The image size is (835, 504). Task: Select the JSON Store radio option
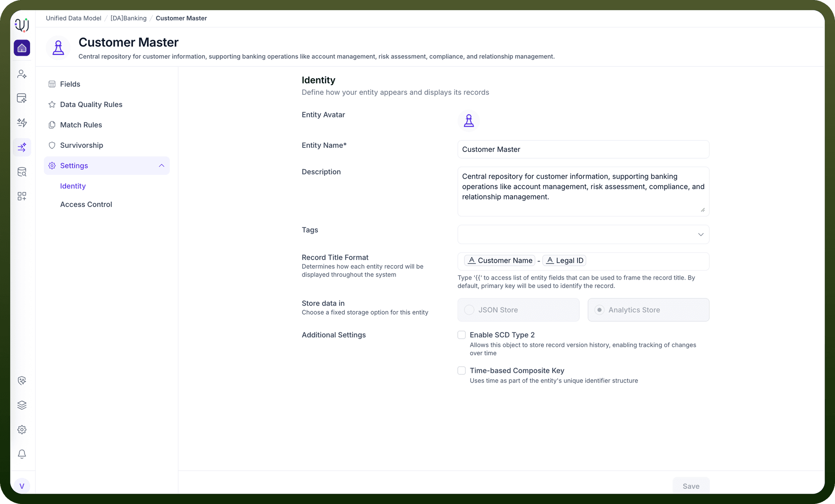coord(469,310)
